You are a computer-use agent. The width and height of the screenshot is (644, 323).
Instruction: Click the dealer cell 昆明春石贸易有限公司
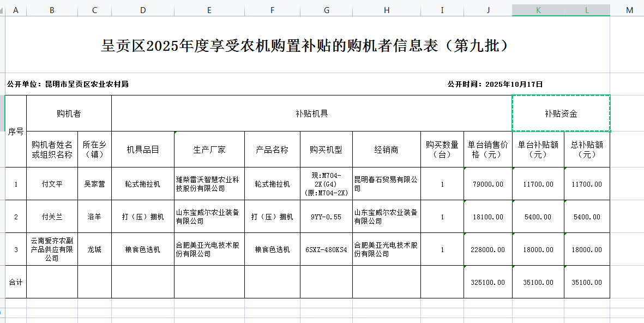386,184
